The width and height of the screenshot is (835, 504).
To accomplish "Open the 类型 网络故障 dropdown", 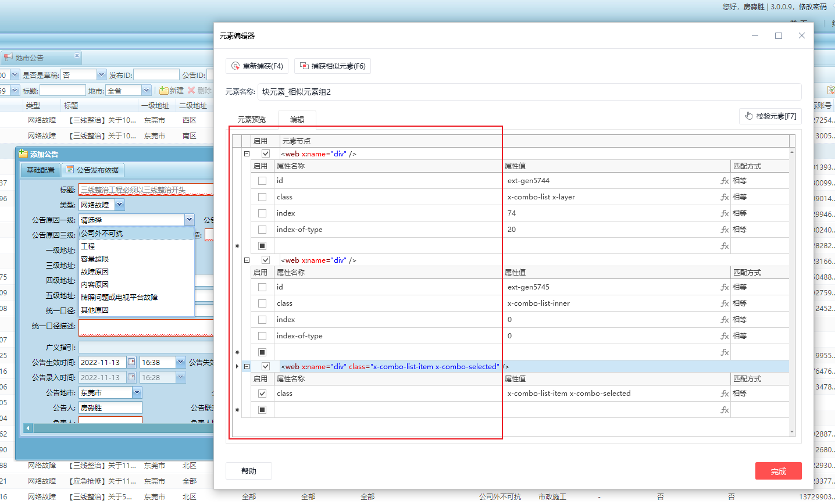I will coord(119,205).
